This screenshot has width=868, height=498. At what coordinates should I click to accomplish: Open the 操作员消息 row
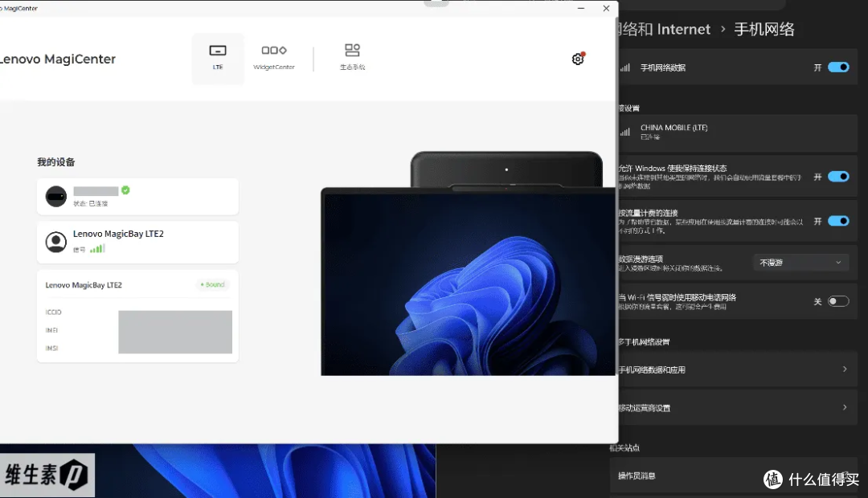pos(734,476)
